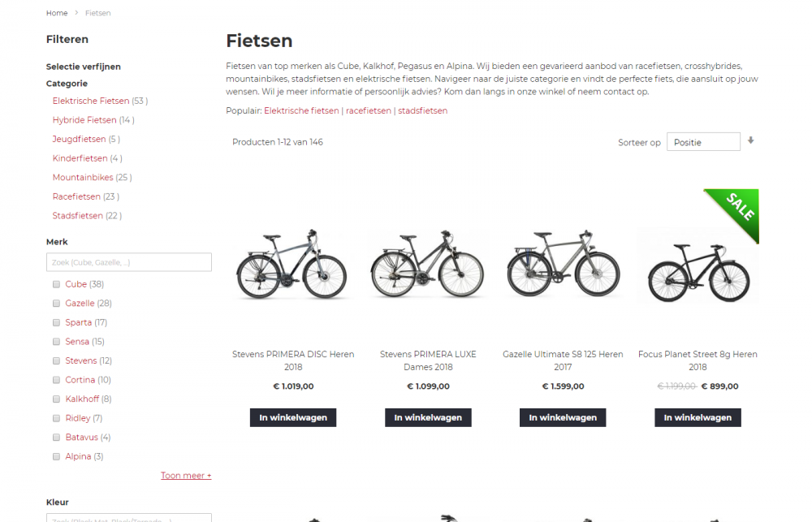The image size is (812, 522).
Task: Open the Stadsfietsen category link
Action: [78, 216]
